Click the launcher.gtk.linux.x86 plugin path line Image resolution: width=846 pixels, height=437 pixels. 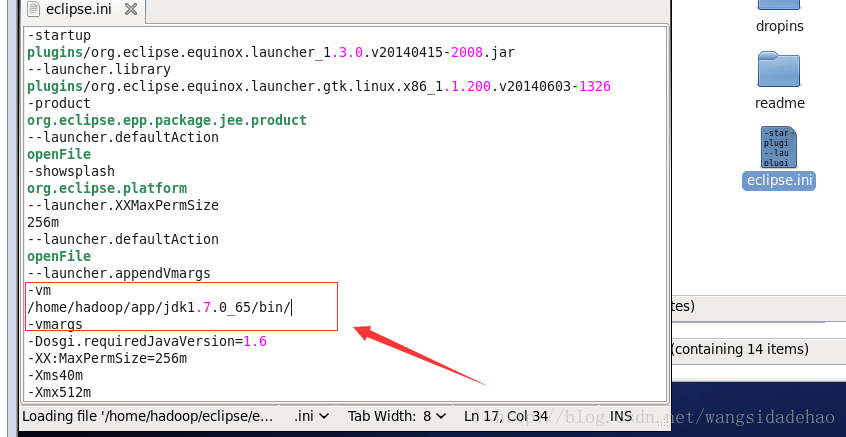click(x=319, y=86)
